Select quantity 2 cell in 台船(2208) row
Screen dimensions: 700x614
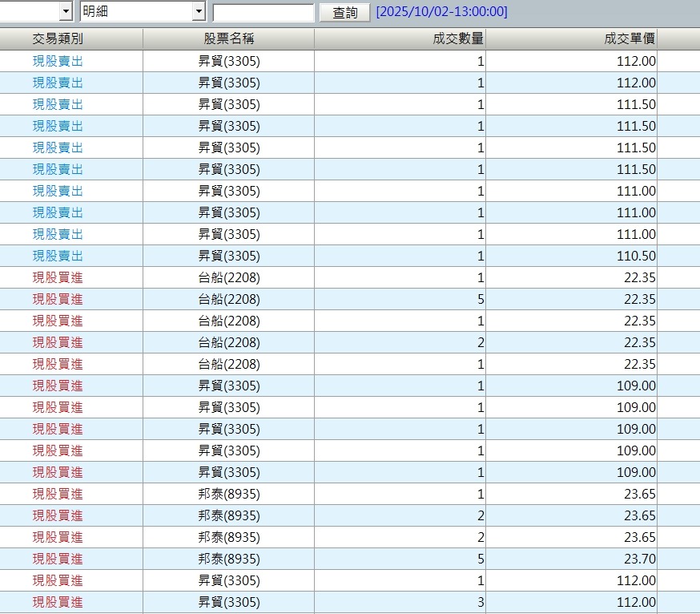click(481, 342)
